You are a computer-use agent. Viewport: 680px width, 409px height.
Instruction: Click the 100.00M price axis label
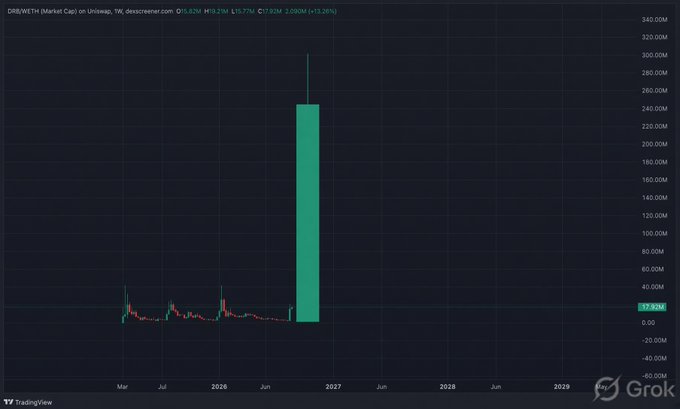pos(654,233)
